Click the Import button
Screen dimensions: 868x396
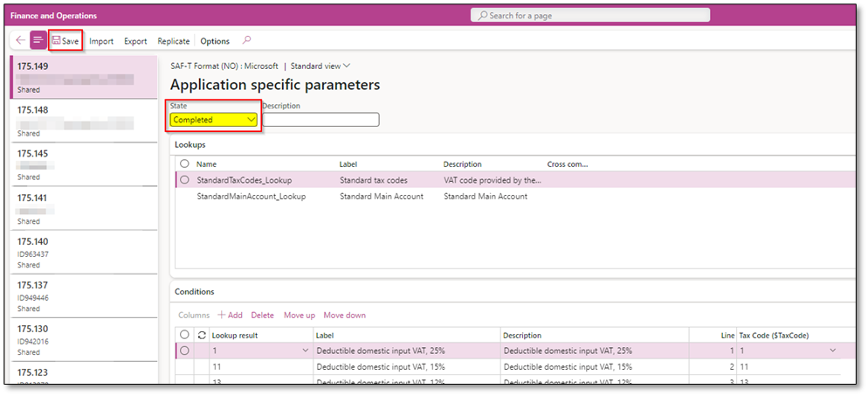tap(101, 41)
